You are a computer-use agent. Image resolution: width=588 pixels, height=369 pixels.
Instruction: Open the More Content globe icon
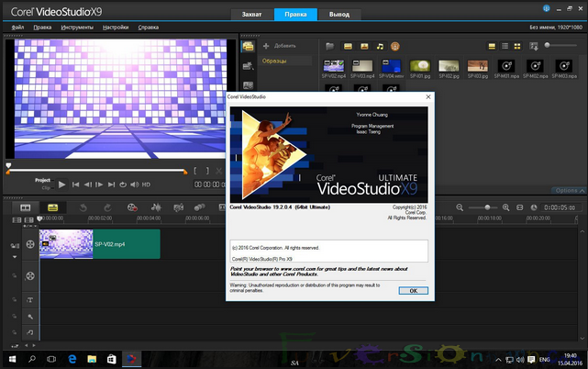pos(394,46)
